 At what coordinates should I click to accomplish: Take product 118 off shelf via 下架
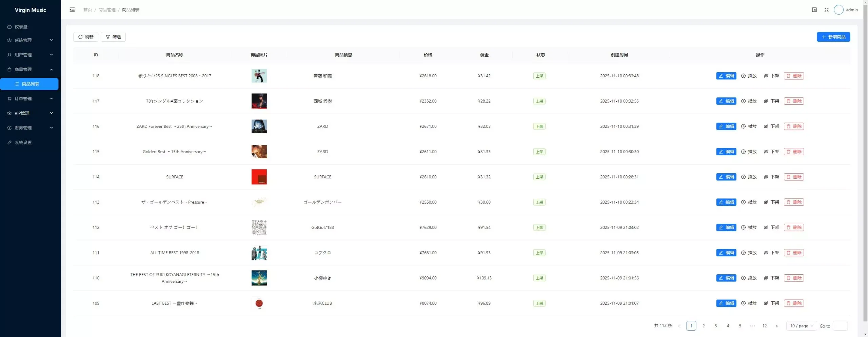[771, 76]
